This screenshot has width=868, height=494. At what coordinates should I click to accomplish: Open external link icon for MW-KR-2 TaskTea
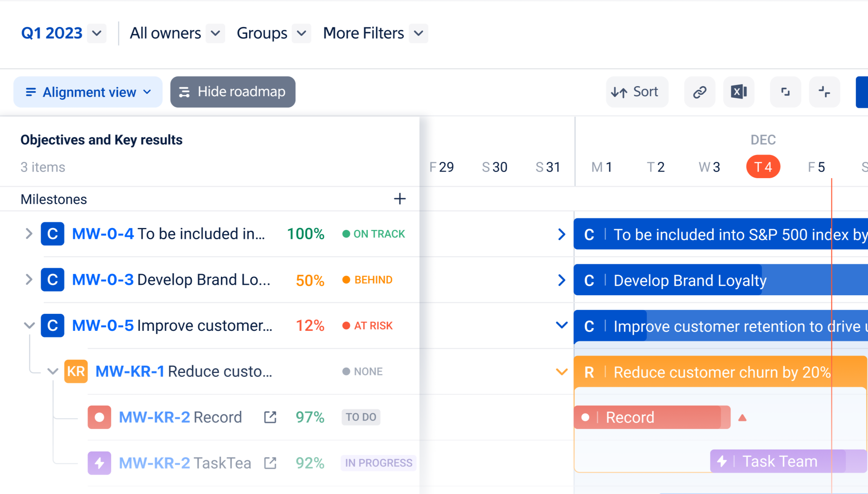pos(270,463)
